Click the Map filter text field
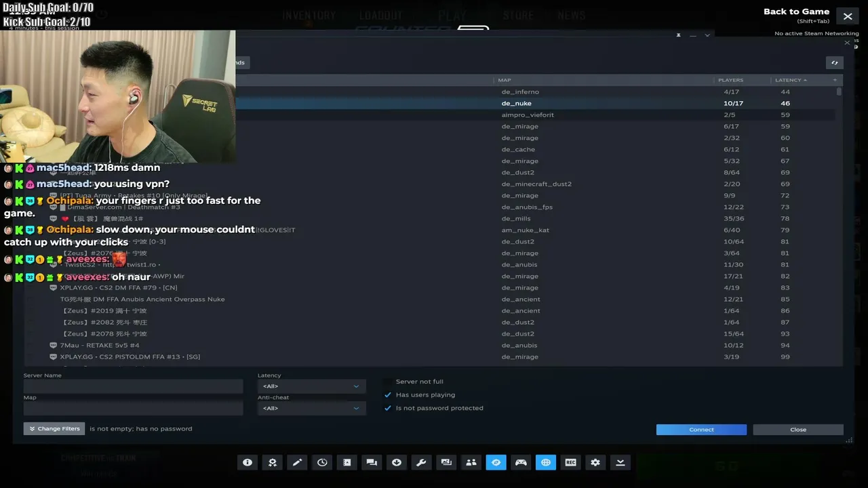The image size is (868, 488). click(x=133, y=408)
